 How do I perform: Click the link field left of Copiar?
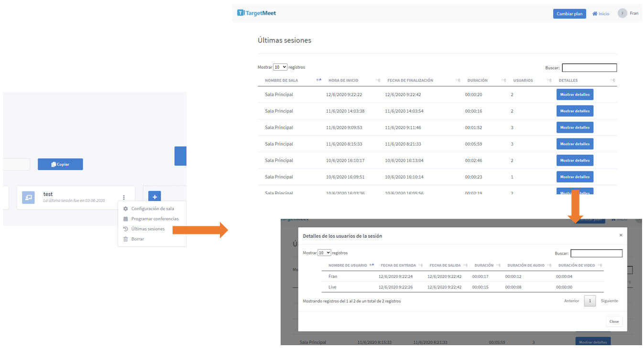point(17,164)
